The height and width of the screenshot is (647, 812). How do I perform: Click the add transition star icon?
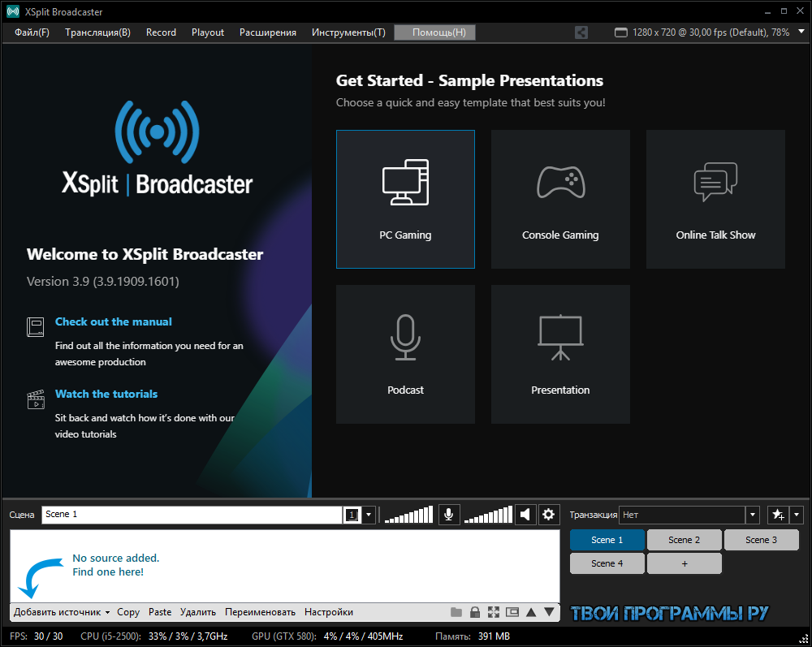[778, 515]
